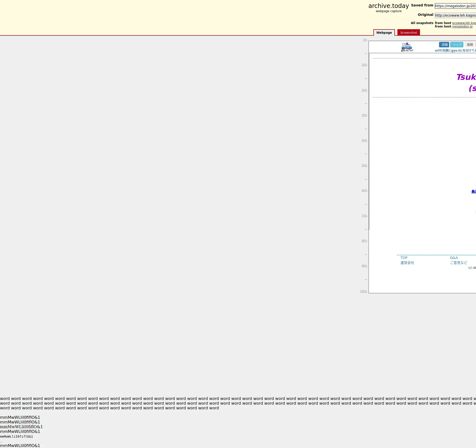The width and height of the screenshot is (476, 448).
Task: Jump to the 20% scroll marker
Action: [364, 90]
